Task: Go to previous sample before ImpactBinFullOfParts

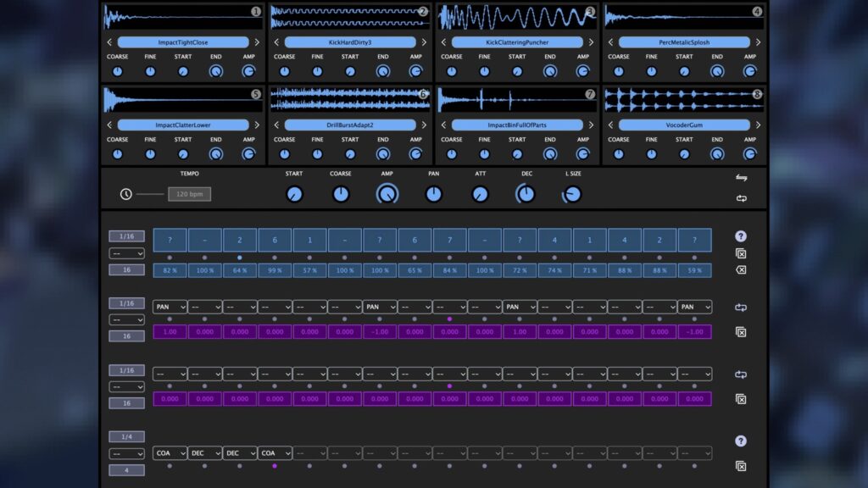Action: (444, 125)
